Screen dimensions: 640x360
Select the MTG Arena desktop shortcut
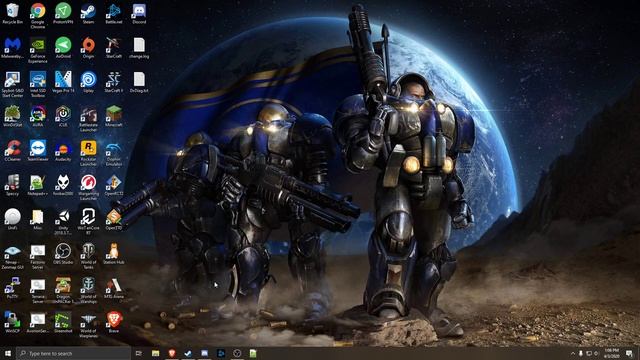pos(113,288)
